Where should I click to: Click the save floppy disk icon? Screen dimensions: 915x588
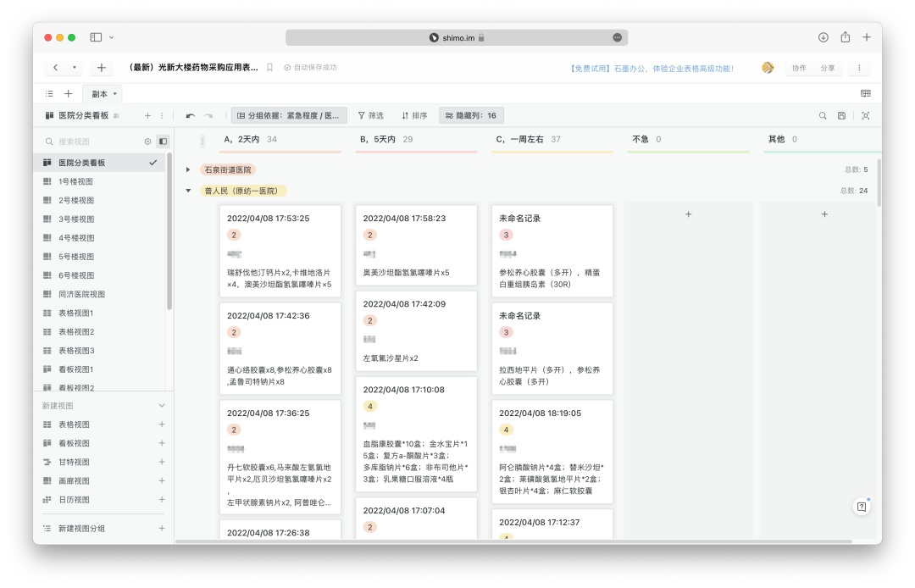click(x=841, y=115)
